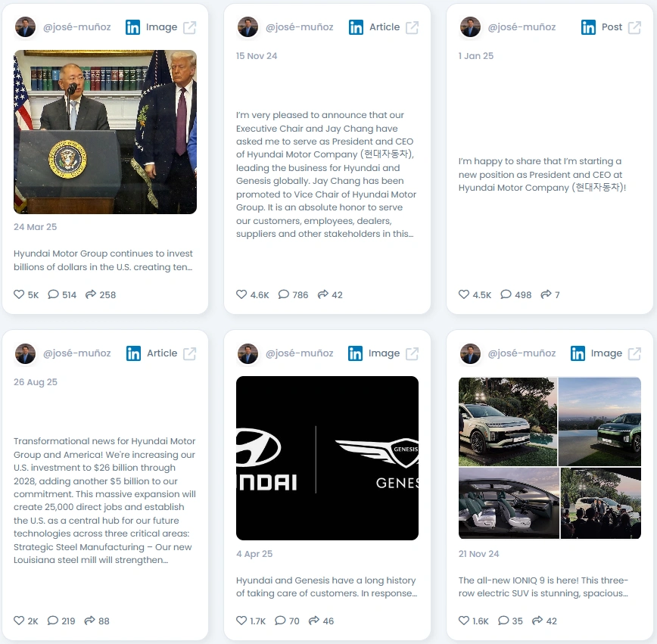
Task: Click share icon on 4 Apr 25 post
Action: (314, 621)
